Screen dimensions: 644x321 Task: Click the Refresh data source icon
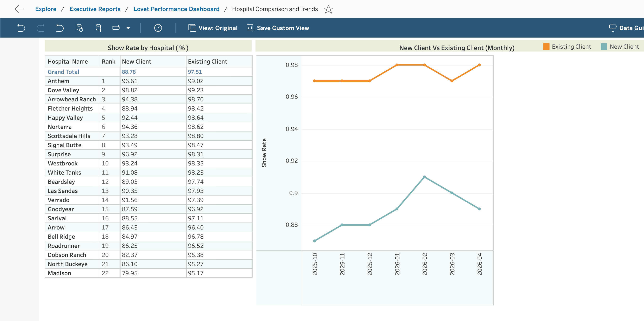coord(80,28)
